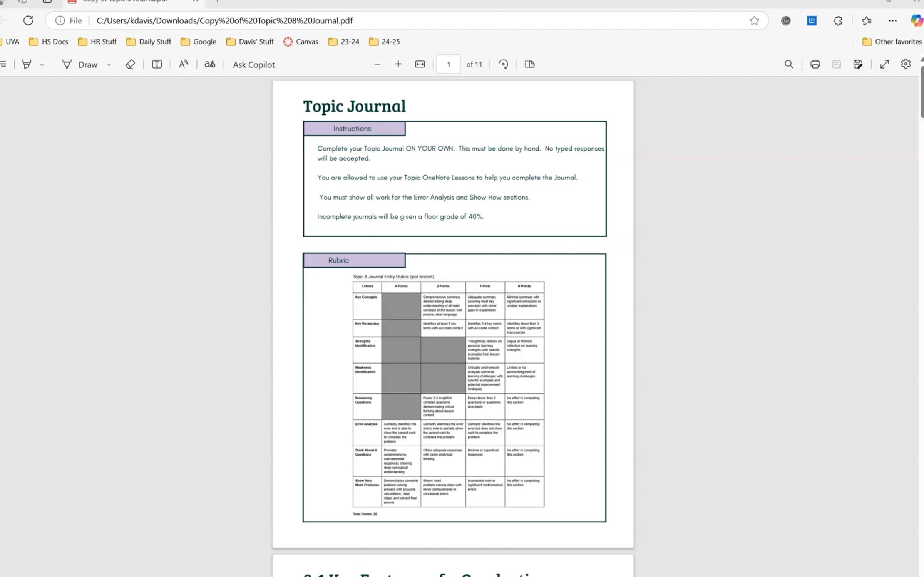This screenshot has width=924, height=577.
Task: Toggle two-page view layout
Action: point(529,64)
